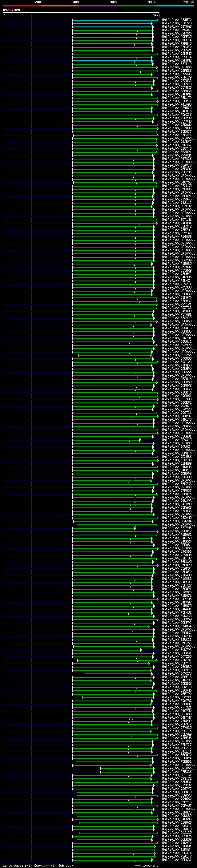Image resolution: width=197 pixels, height=868 pixels.
Task: Select the UniRef100_P41095 label
Action: coord(177,104)
